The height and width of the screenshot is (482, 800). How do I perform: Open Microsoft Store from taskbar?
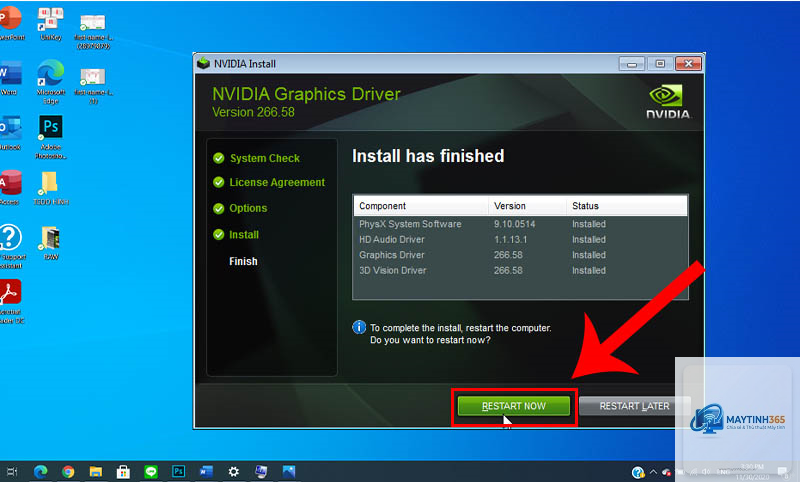coord(123,472)
